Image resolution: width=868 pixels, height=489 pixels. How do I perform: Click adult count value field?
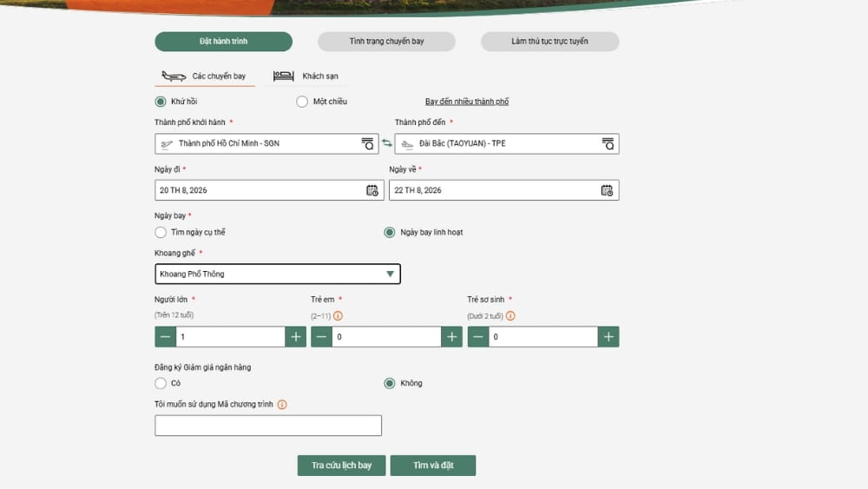230,337
